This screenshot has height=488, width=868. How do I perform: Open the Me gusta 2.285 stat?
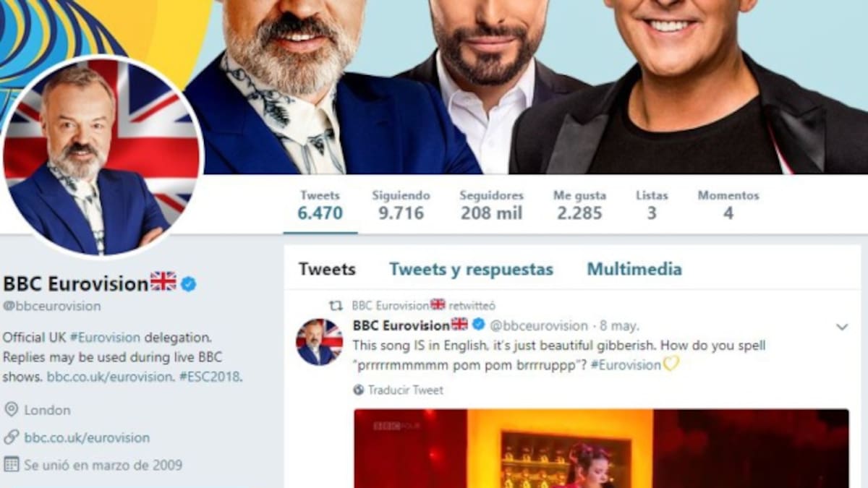click(x=579, y=205)
